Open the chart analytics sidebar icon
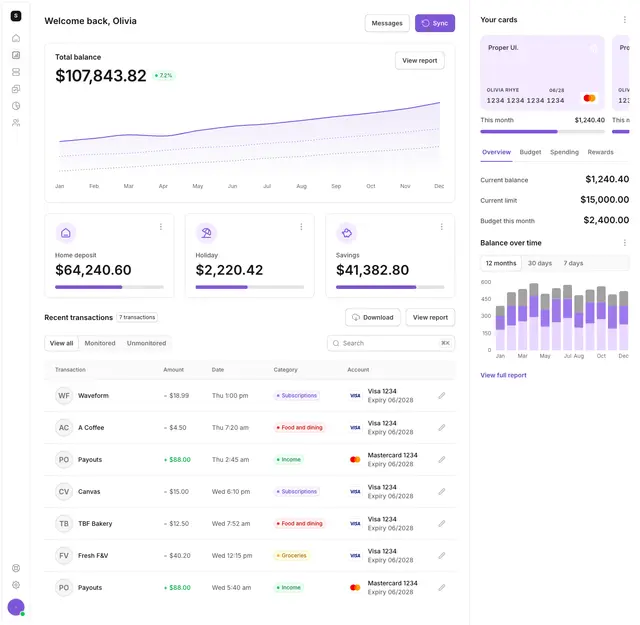The width and height of the screenshot is (640, 625). tap(16, 55)
